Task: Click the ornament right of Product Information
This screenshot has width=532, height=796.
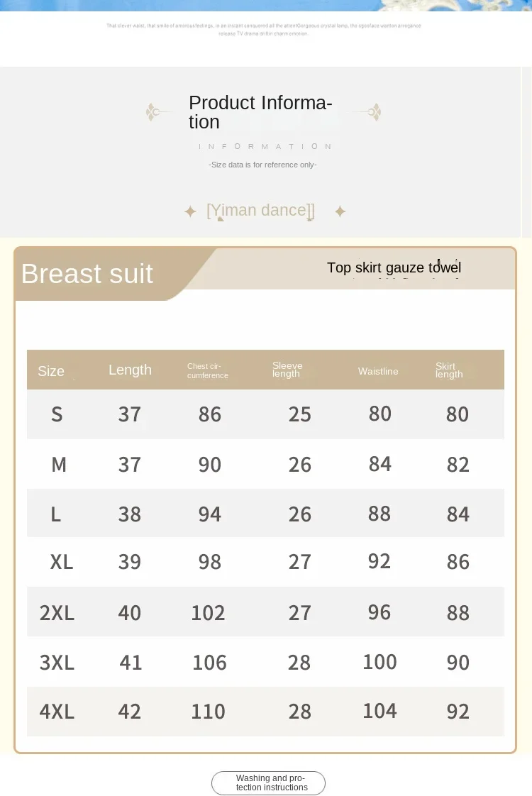Action: click(368, 112)
